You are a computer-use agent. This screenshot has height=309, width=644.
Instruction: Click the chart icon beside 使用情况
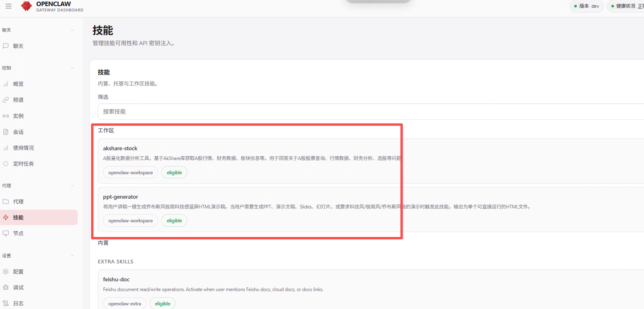pyautogui.click(x=6, y=148)
